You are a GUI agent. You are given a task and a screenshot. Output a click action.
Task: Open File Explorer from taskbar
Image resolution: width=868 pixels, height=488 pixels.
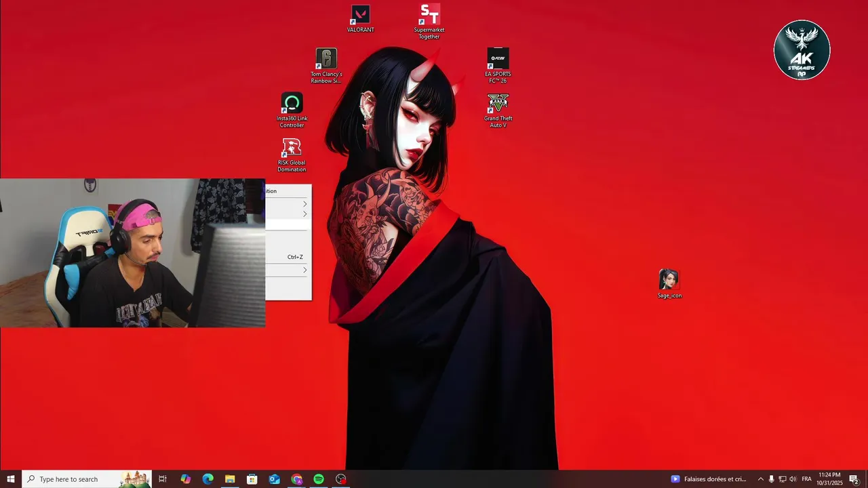230,479
